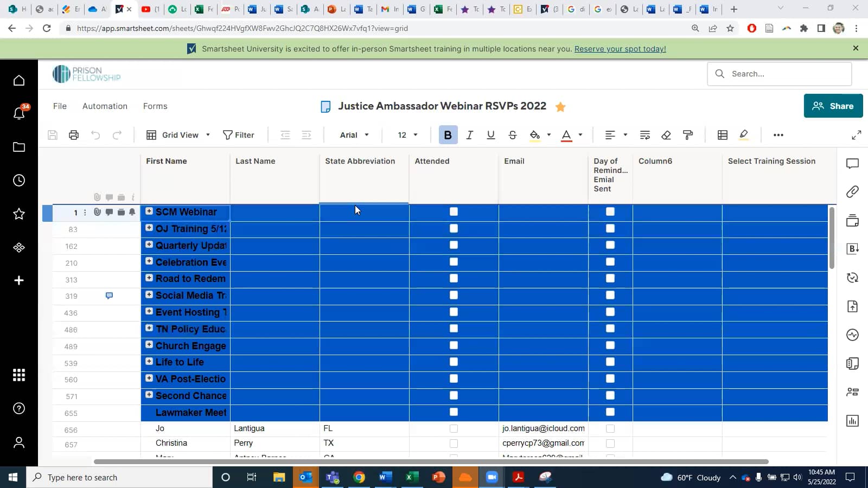
Task: Toggle text wrapping for selected cells
Action: (644, 134)
